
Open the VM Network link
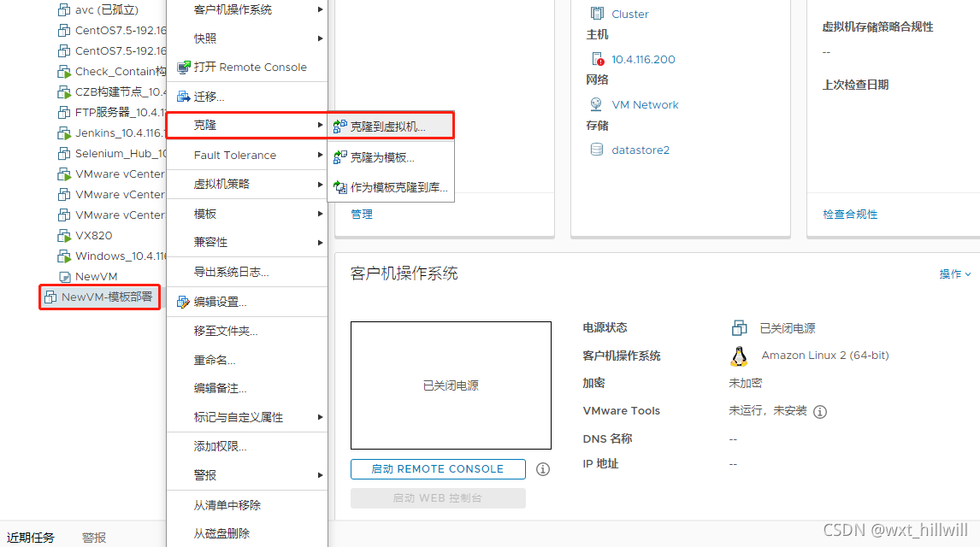[645, 105]
